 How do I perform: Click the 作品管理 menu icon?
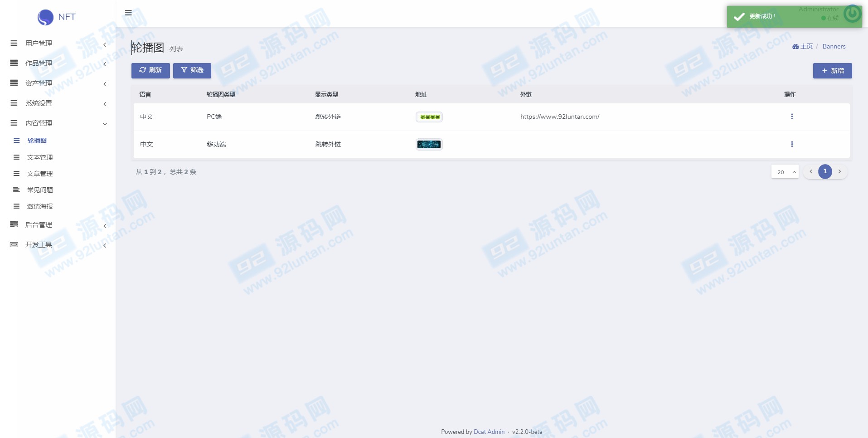[x=14, y=63]
